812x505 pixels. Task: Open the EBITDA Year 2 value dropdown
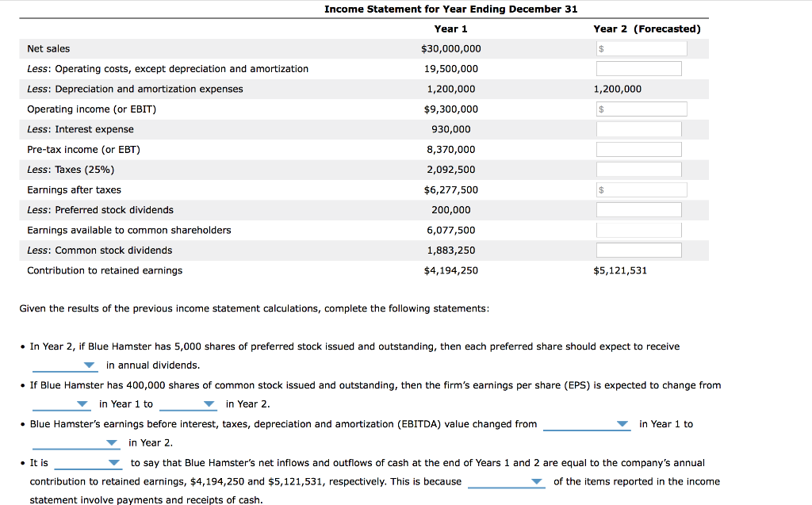[x=76, y=442]
